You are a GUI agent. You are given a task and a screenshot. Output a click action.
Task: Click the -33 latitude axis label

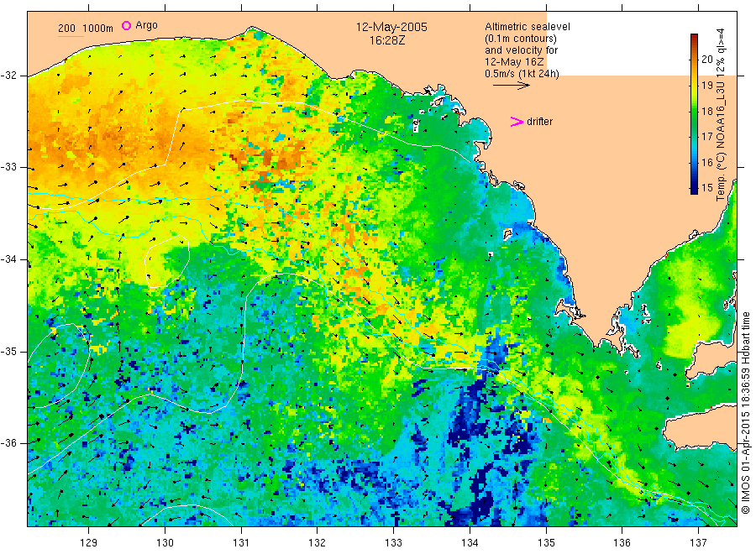[8, 168]
